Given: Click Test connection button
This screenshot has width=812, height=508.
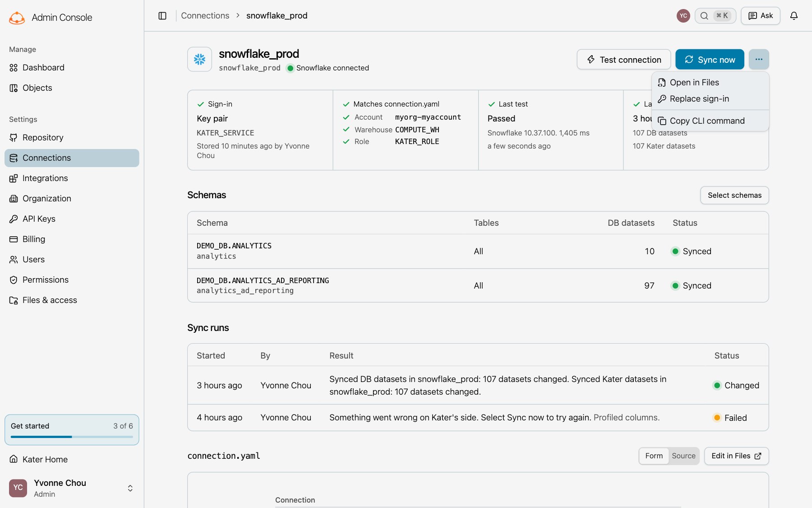Looking at the screenshot, I should (x=624, y=60).
